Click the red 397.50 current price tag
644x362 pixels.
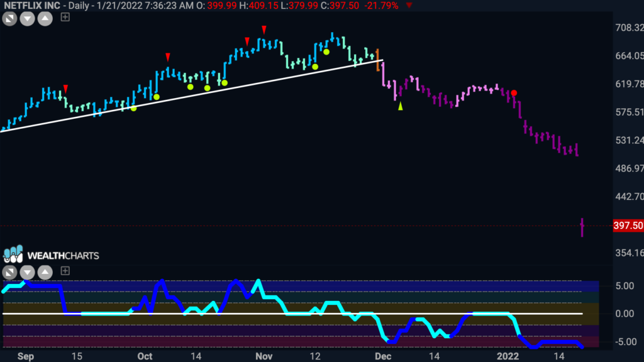(x=628, y=226)
